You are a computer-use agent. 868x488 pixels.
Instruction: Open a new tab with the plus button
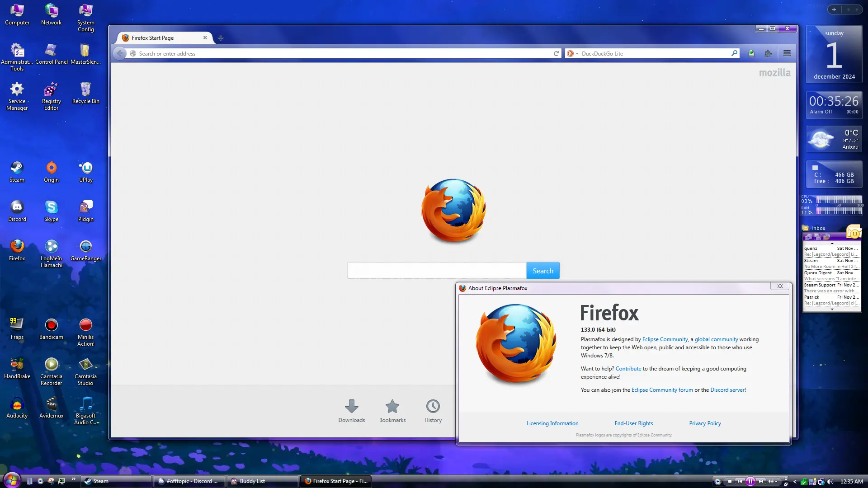coord(221,38)
